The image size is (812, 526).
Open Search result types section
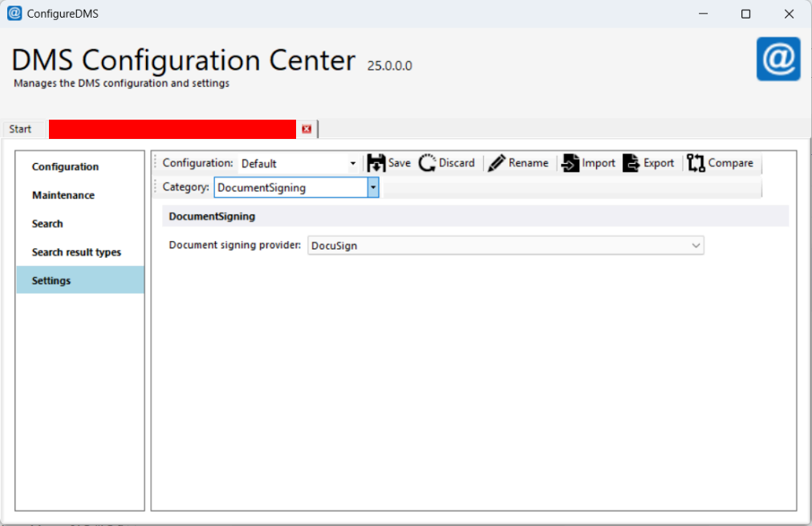pos(76,252)
